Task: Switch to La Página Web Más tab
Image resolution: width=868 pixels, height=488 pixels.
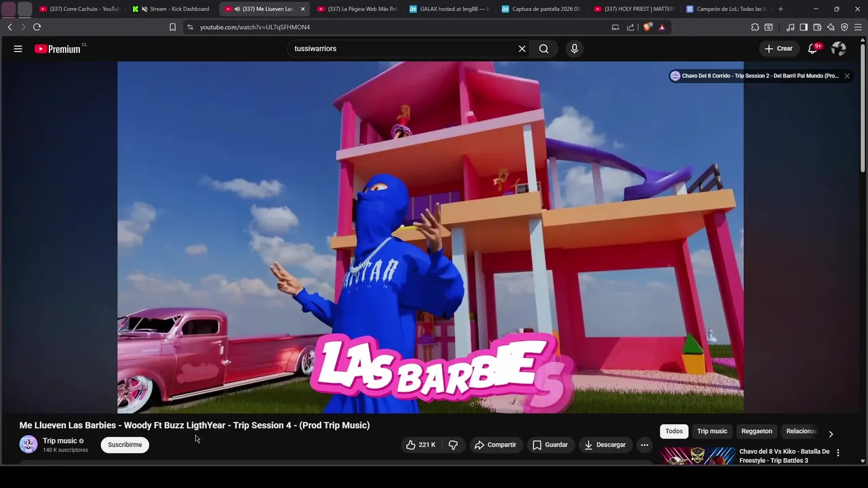Action: click(357, 9)
